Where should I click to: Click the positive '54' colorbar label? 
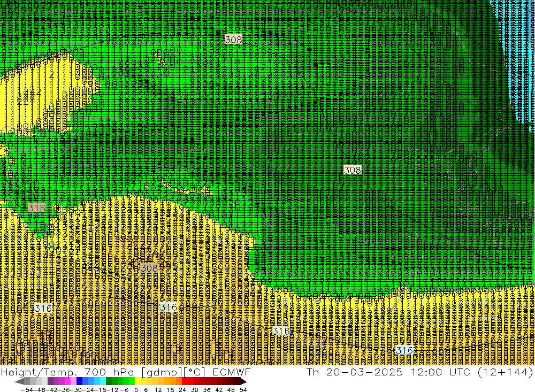tap(243, 390)
